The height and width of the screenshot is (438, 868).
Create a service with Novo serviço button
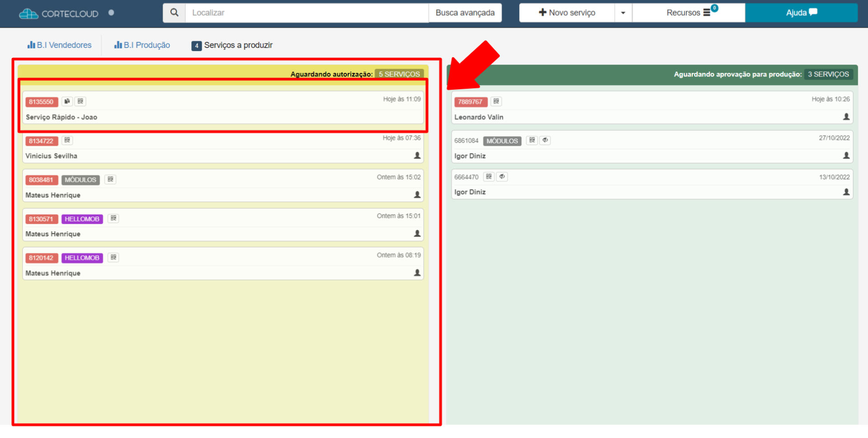click(567, 13)
